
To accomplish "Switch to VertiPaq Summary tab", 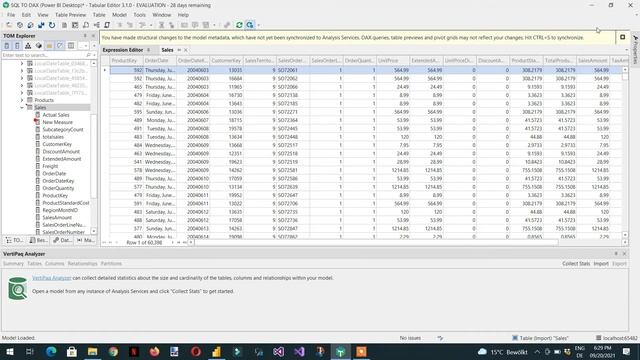I will click(x=13, y=264).
